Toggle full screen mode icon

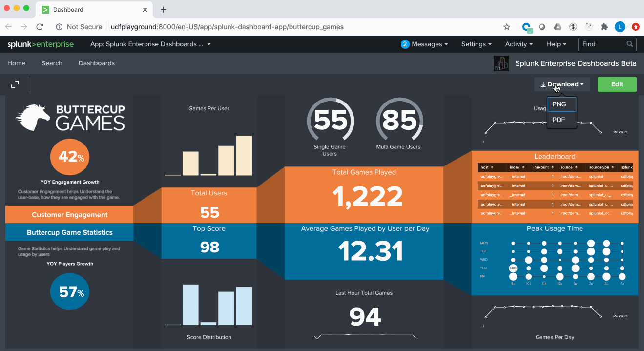(x=15, y=84)
